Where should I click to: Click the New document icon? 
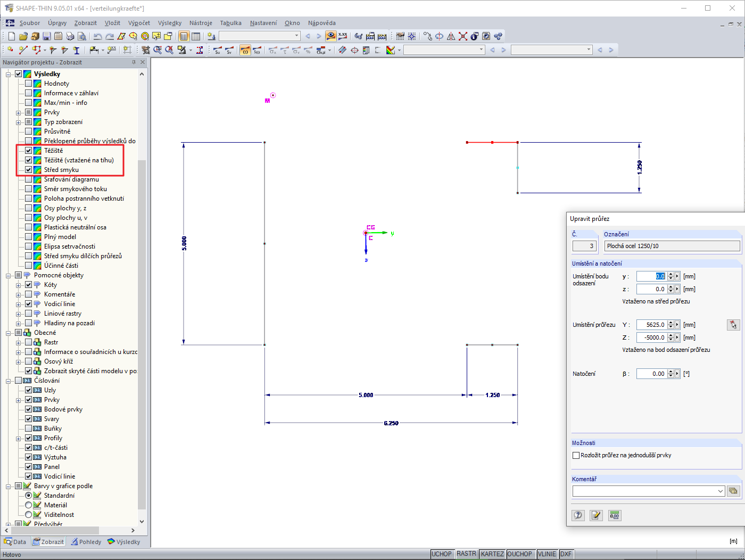point(12,36)
